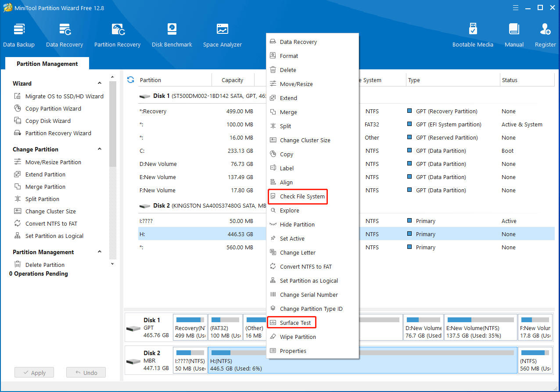Open the Partition Recovery tool

117,35
